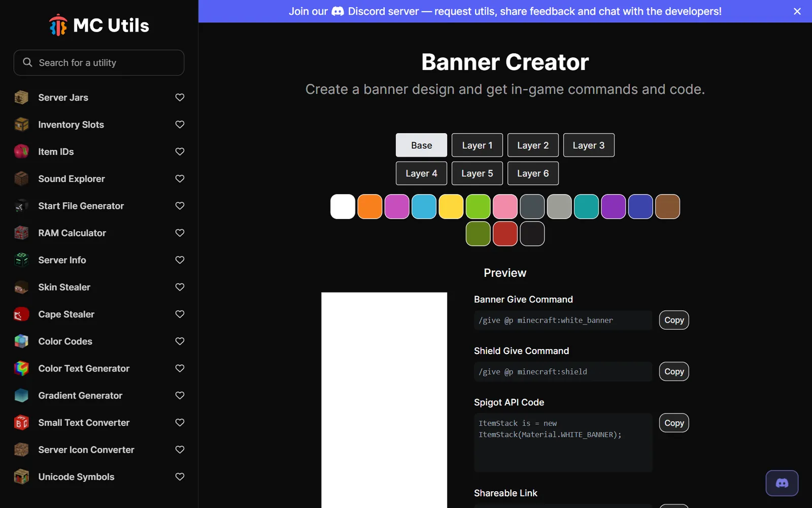This screenshot has width=812, height=508.
Task: Favorite Start File Generator with heart
Action: pyautogui.click(x=180, y=206)
